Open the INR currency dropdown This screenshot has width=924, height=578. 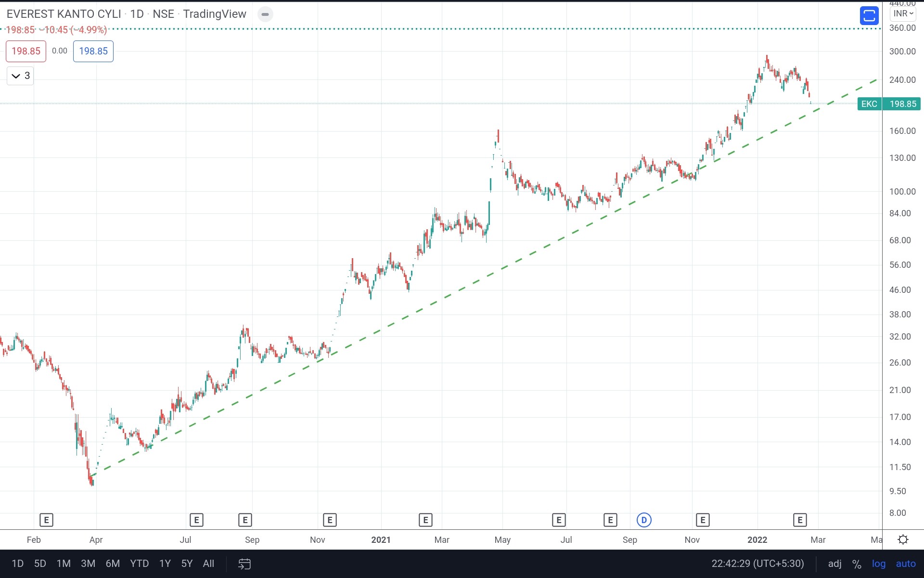pyautogui.click(x=903, y=13)
